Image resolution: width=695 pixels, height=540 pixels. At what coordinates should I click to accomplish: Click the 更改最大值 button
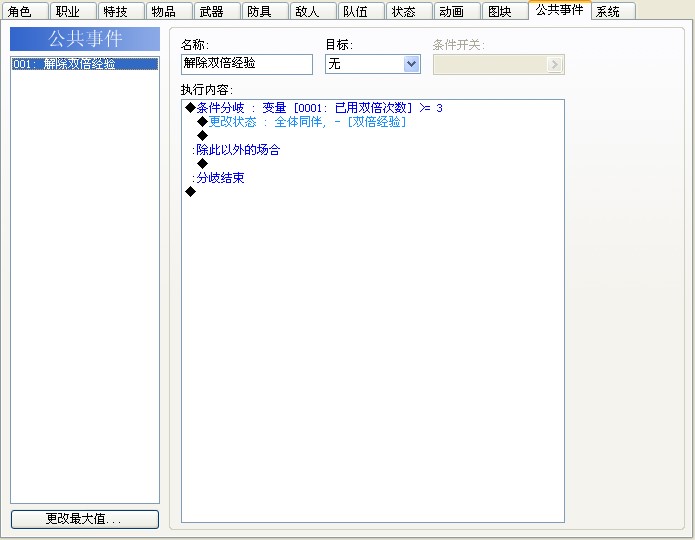85,519
